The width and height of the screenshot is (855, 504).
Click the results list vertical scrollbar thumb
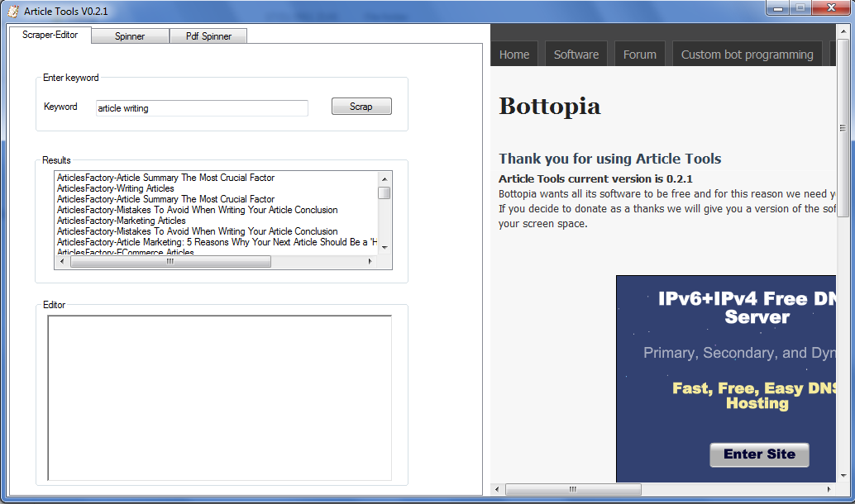[x=385, y=193]
